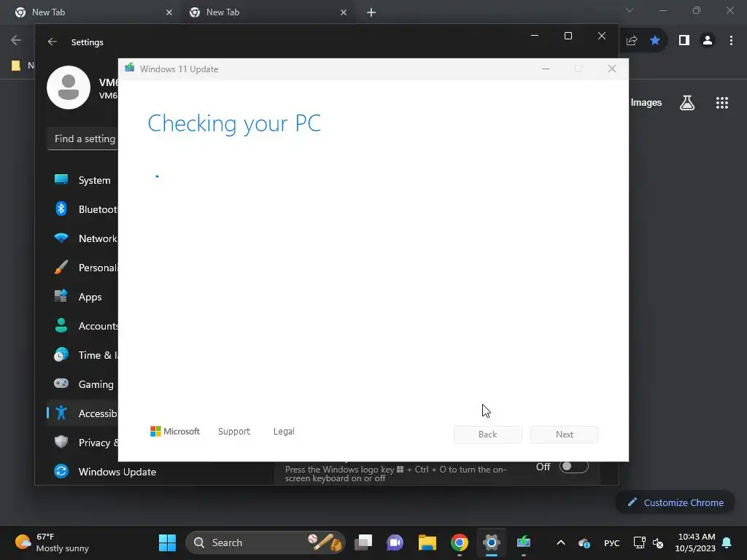The image size is (747, 560).
Task: Open the Chrome profile icon
Action: 708,41
